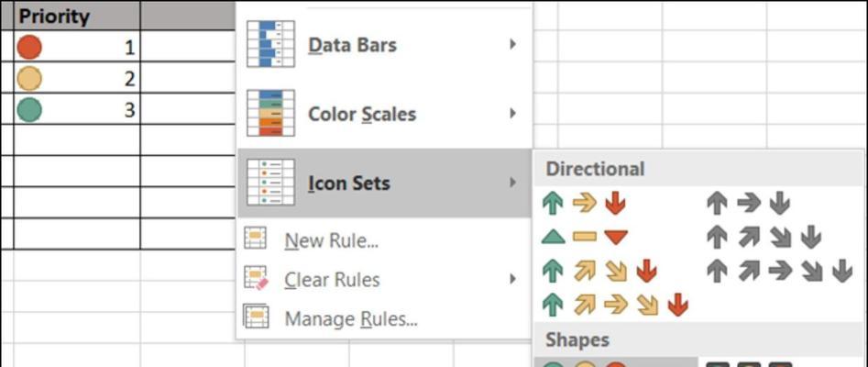Viewport: 868px width, 367px height.
Task: Select the 3 gray arrows icon set
Action: [749, 204]
